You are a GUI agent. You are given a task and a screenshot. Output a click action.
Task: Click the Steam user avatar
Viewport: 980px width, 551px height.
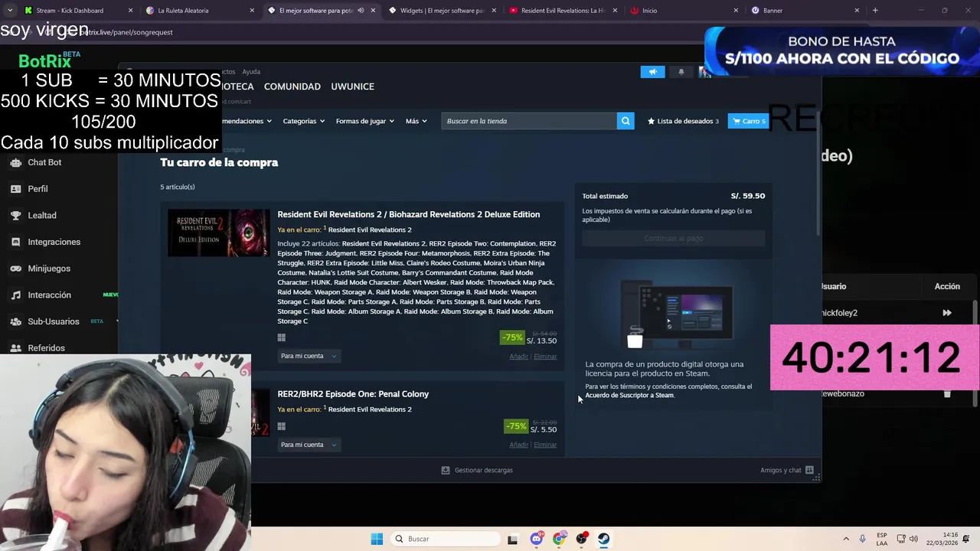[704, 72]
